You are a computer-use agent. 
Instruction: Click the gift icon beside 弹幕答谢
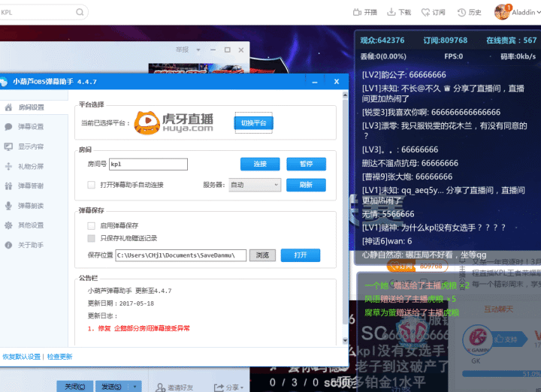8,186
